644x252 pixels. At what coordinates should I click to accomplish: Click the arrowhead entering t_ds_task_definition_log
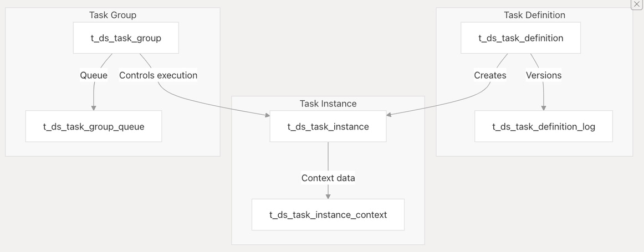(x=543, y=107)
